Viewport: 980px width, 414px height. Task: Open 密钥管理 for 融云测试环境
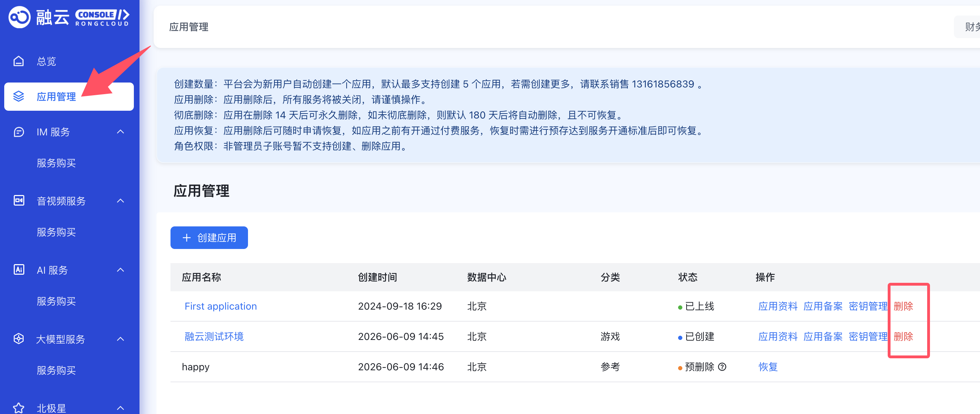[868, 336]
